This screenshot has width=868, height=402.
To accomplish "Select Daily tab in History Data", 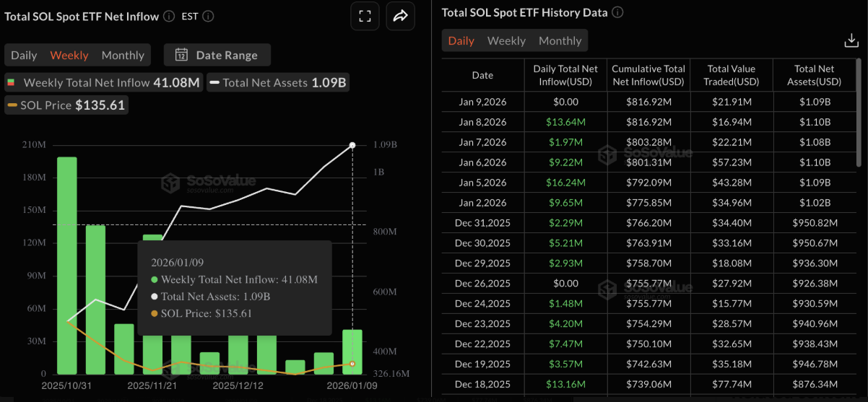I will pos(461,40).
